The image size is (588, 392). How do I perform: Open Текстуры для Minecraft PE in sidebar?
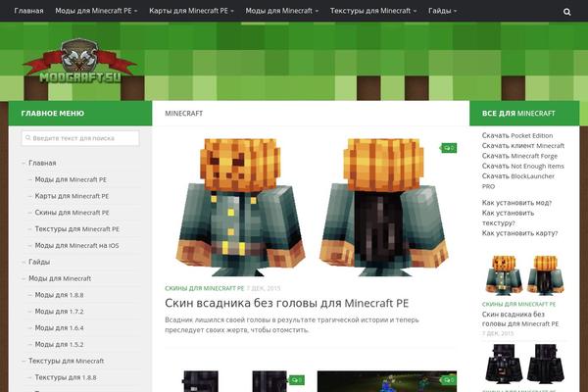[76, 228]
